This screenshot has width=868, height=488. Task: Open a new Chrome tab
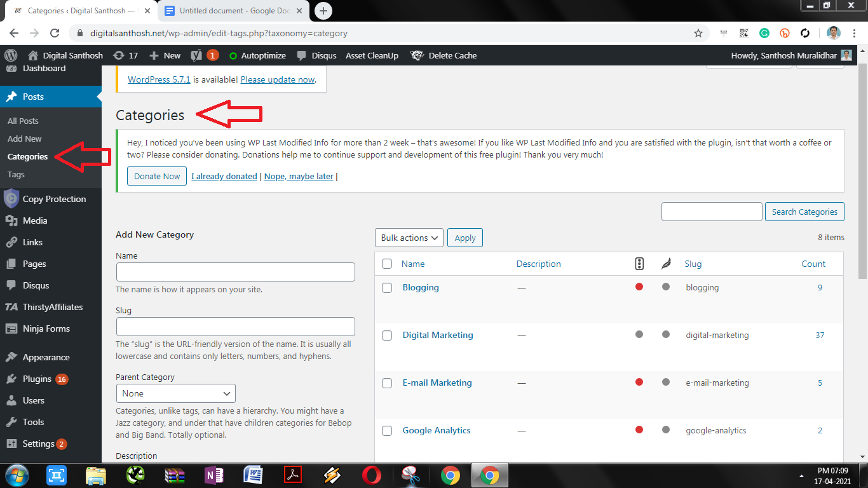pyautogui.click(x=323, y=11)
